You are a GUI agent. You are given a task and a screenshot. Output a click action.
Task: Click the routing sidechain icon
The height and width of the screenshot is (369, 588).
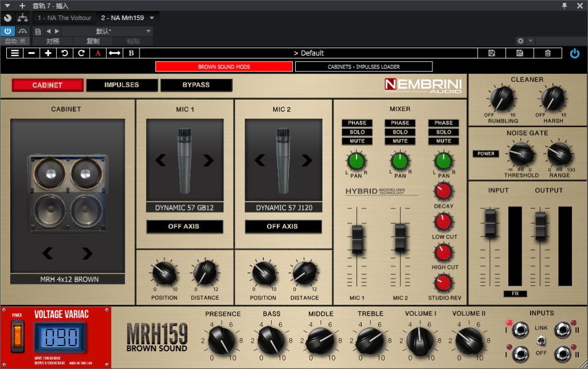click(x=22, y=18)
